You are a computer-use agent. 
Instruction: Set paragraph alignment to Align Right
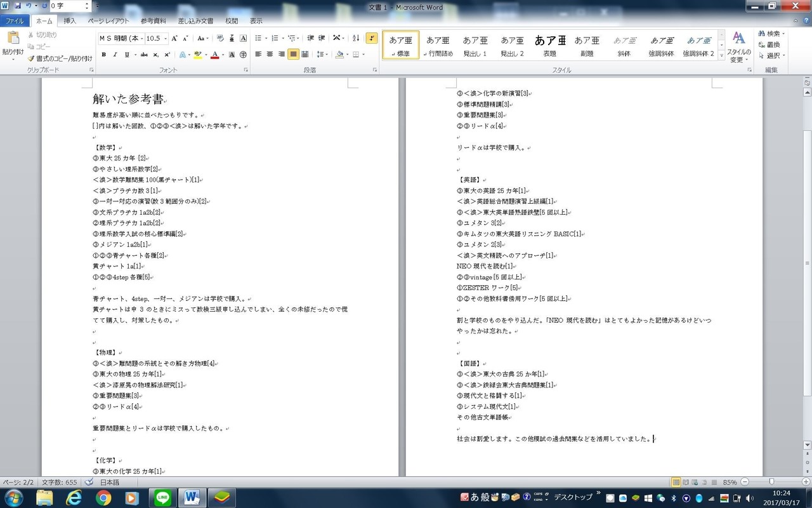281,55
